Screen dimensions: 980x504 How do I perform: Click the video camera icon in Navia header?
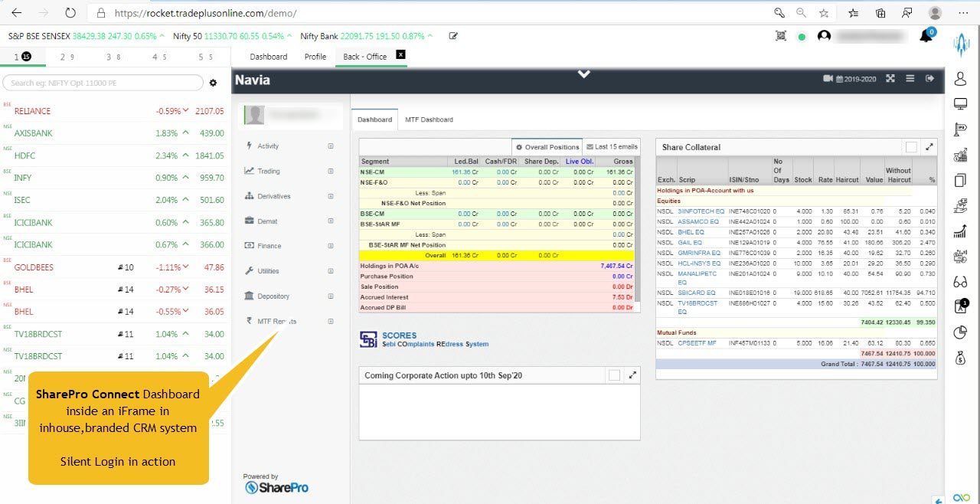pyautogui.click(x=828, y=78)
